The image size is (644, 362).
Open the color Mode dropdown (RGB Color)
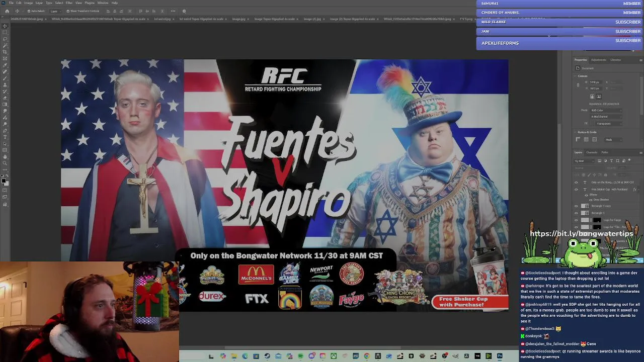tap(607, 111)
